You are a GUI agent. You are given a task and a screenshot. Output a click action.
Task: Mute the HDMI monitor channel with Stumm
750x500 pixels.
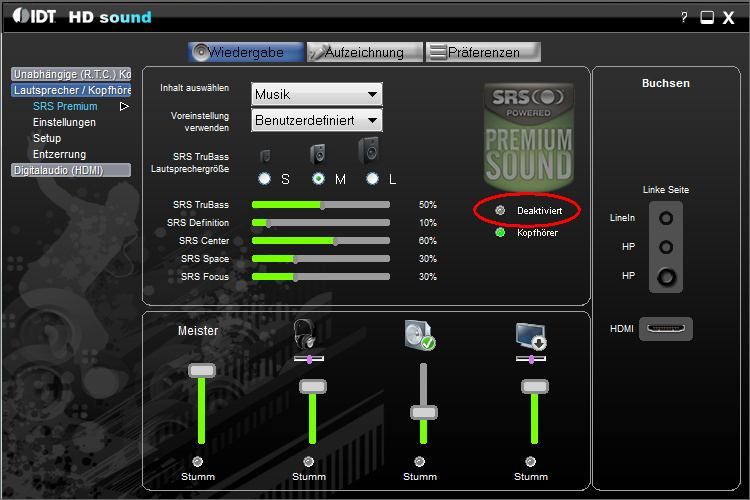(x=530, y=461)
